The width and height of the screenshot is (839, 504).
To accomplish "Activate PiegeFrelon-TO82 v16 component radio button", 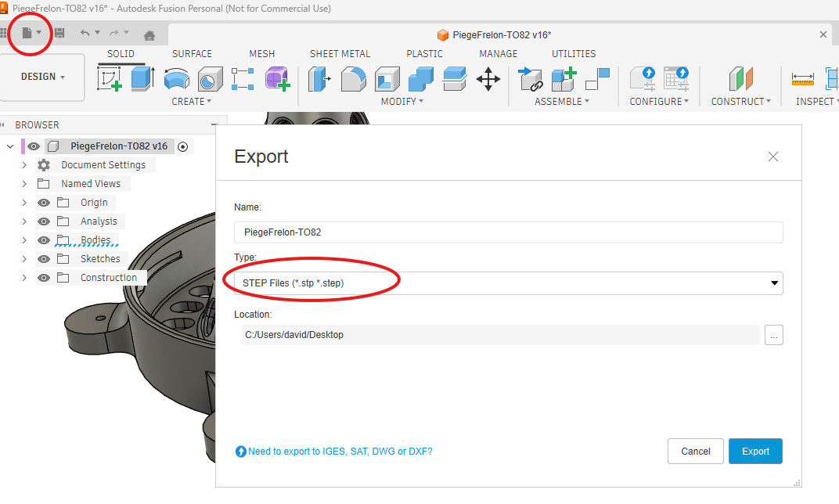I will pyautogui.click(x=183, y=146).
